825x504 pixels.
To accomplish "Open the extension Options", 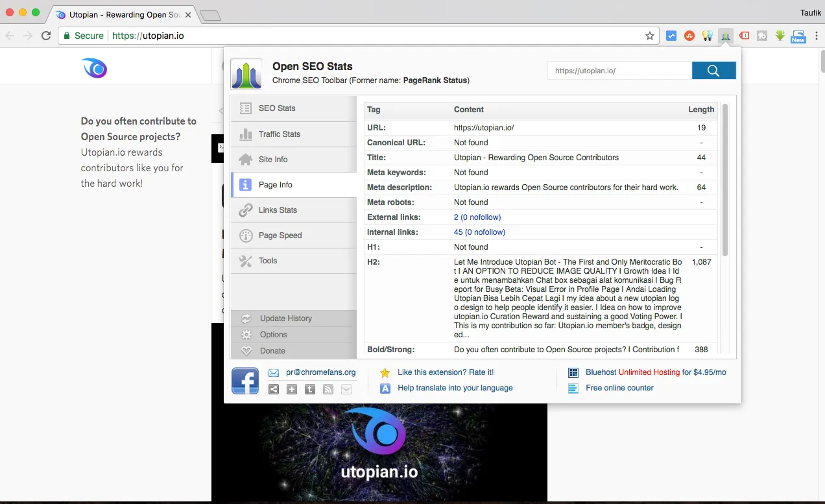I will click(294, 335).
